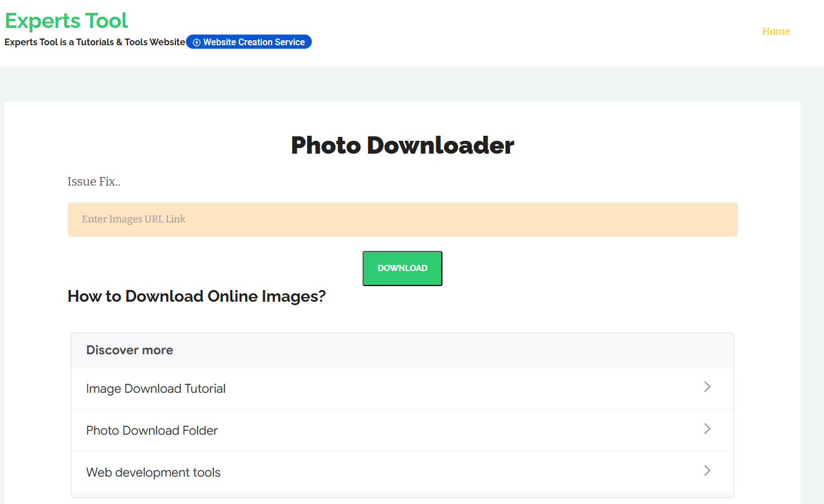The image size is (824, 504).
Task: Click the right arrow beside Web development tools
Action: (707, 470)
